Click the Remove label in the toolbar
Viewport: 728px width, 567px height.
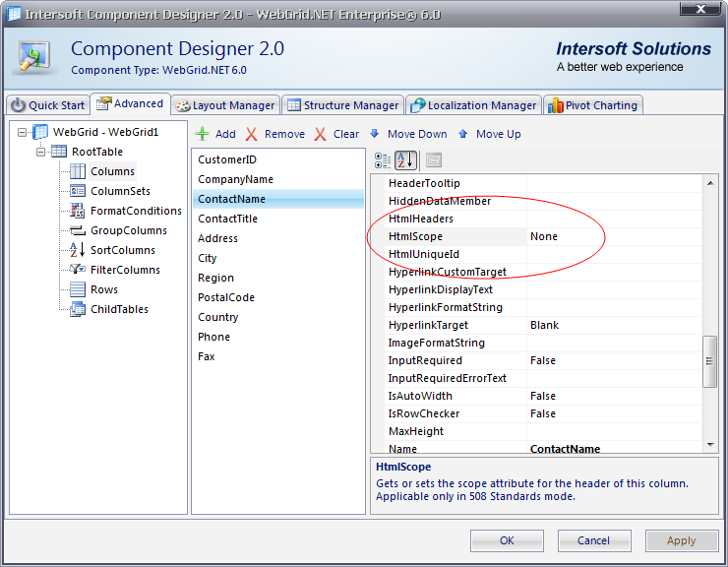coord(284,134)
